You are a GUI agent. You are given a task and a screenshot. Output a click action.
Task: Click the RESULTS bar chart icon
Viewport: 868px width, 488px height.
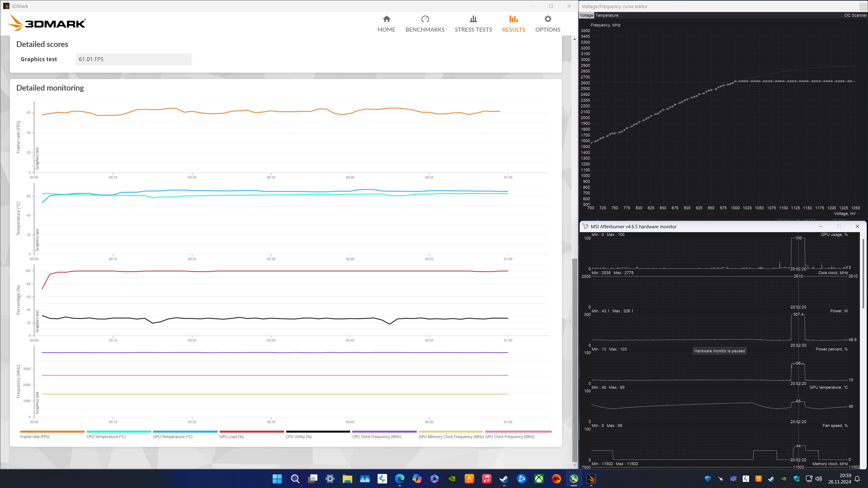(x=513, y=19)
